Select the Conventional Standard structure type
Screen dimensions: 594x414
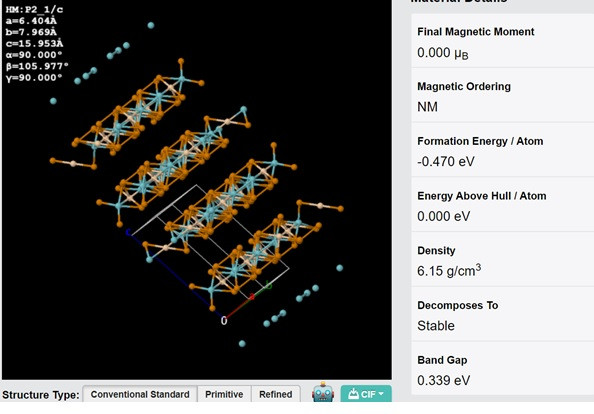tap(140, 394)
